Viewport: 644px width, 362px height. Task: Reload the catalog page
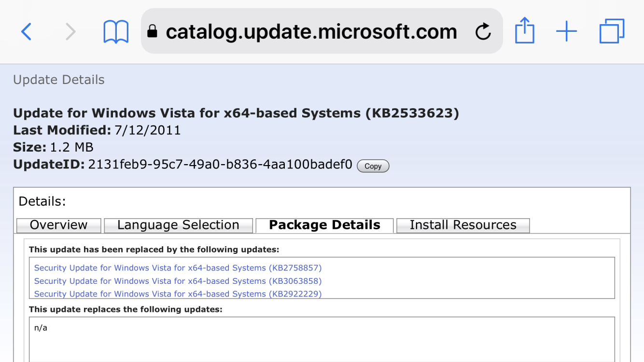tap(483, 32)
